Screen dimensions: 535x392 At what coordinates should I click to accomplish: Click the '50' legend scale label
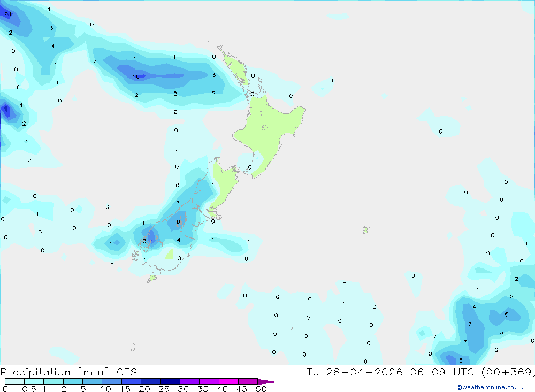261,389
